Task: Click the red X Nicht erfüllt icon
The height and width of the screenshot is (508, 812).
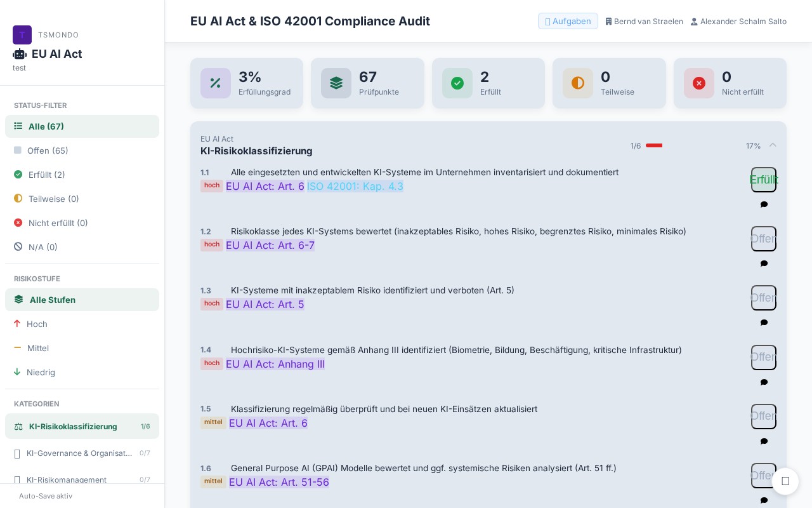Action: coord(699,83)
